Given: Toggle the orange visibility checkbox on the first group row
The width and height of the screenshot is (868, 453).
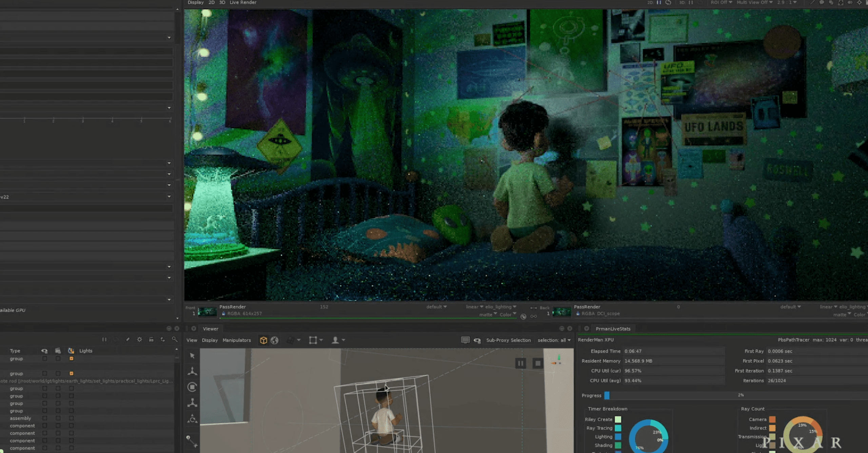Looking at the screenshot, I should (x=71, y=358).
